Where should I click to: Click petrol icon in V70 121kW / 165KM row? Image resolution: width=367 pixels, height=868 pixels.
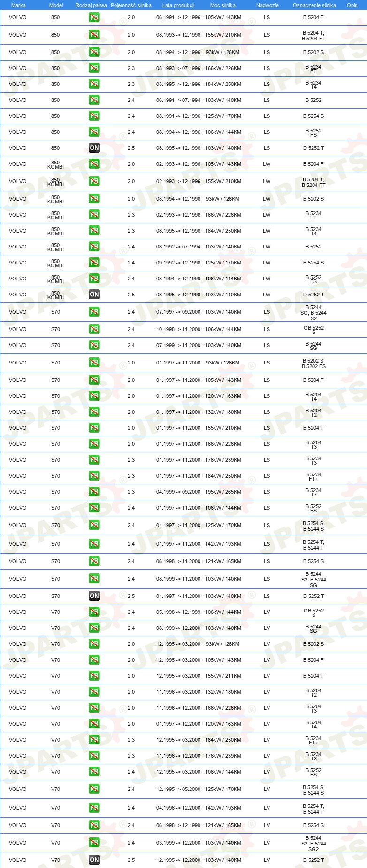point(94,825)
